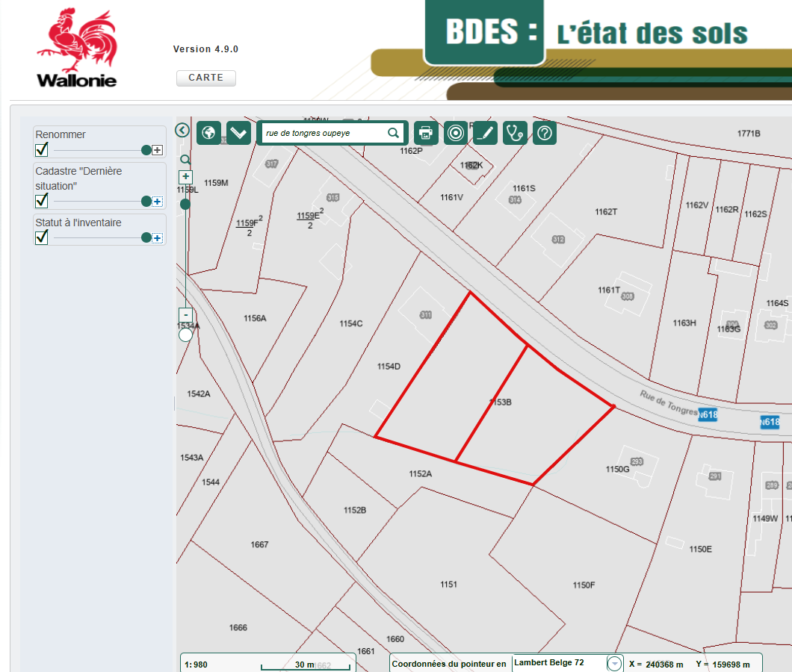Toggle Cadastre "Dernière situation" layer checkbox

coord(42,201)
